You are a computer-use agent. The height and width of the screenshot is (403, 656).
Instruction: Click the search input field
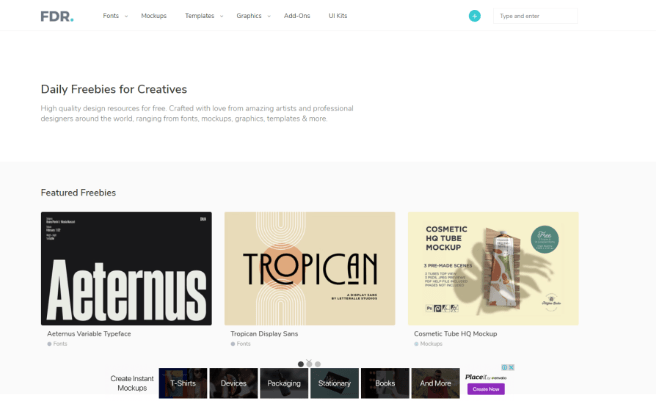click(x=535, y=16)
